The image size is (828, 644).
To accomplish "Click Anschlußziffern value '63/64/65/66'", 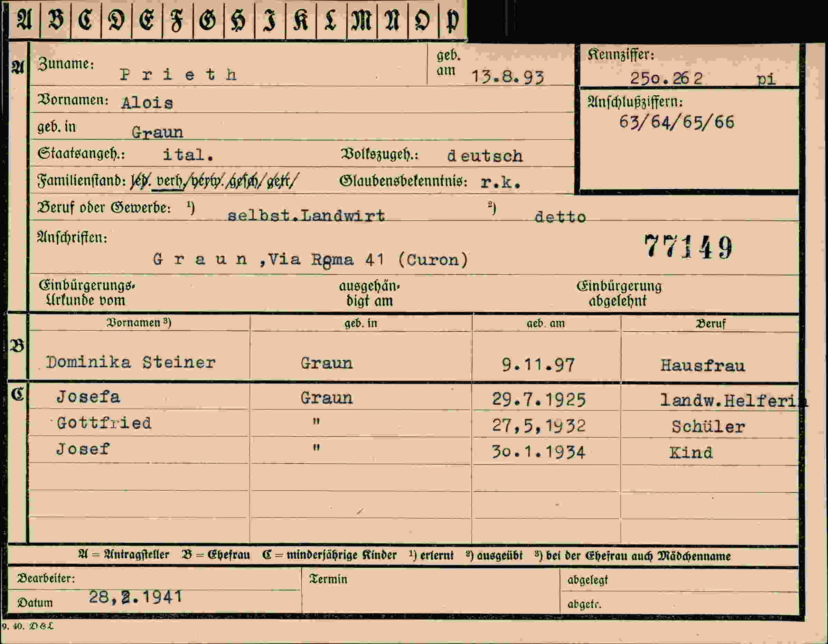I will (677, 122).
